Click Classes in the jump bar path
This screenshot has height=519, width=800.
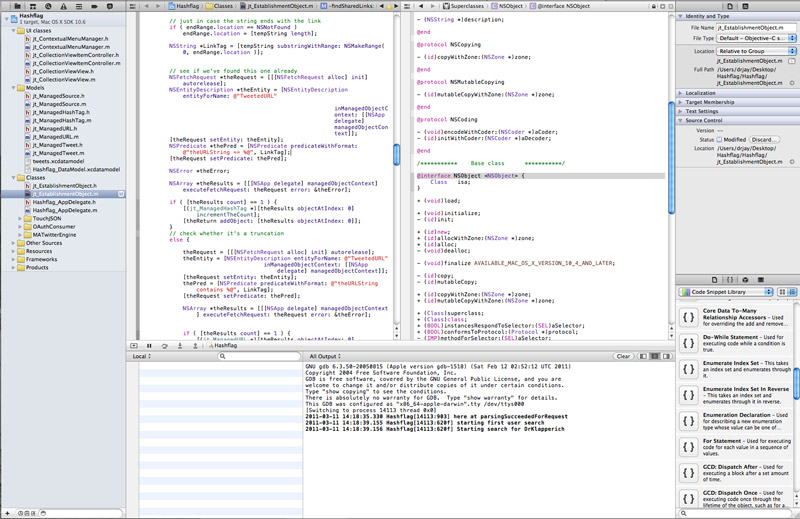[x=221, y=6]
